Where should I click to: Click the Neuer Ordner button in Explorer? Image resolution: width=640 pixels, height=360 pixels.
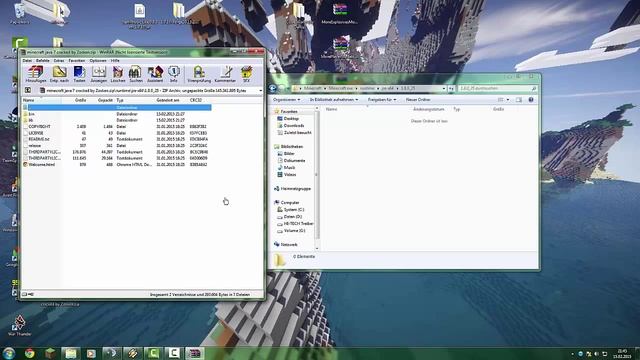click(x=418, y=100)
